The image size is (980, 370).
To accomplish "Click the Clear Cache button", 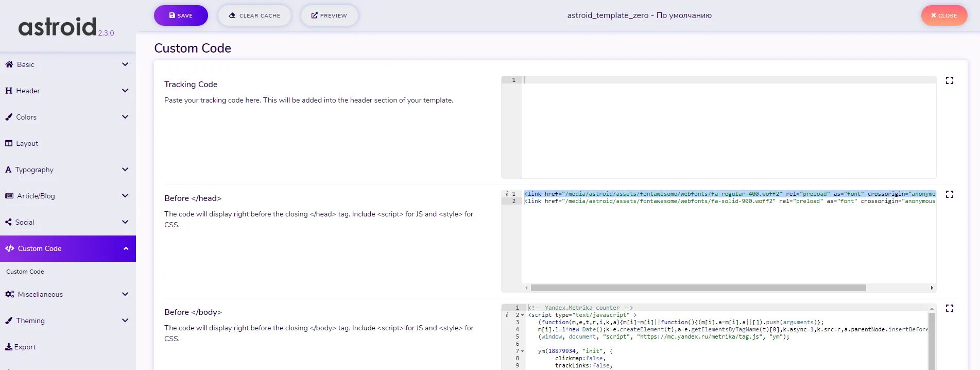I will tap(254, 15).
